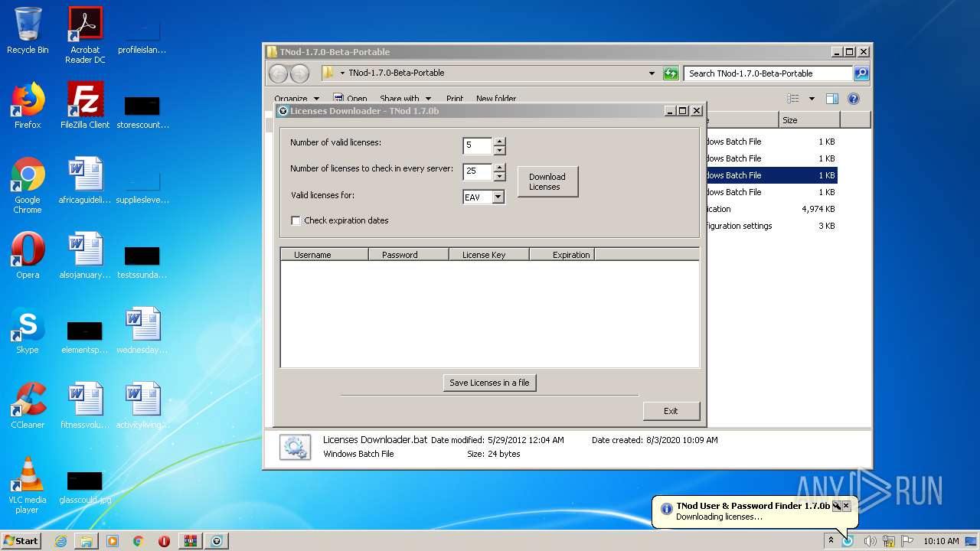Viewport: 980px width, 551px height.
Task: Launch FileZilla Client shortcut
Action: click(x=85, y=106)
